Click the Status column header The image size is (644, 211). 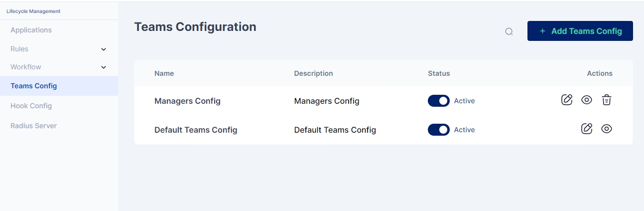tap(439, 73)
